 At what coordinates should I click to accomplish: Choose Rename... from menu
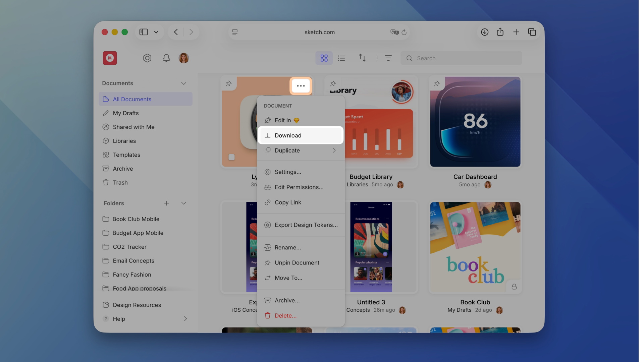coord(301,247)
